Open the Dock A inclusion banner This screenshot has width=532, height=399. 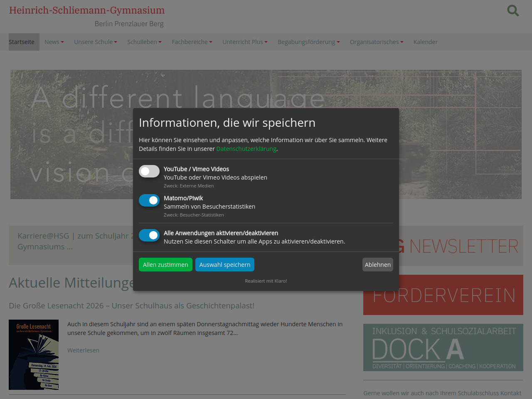click(443, 347)
